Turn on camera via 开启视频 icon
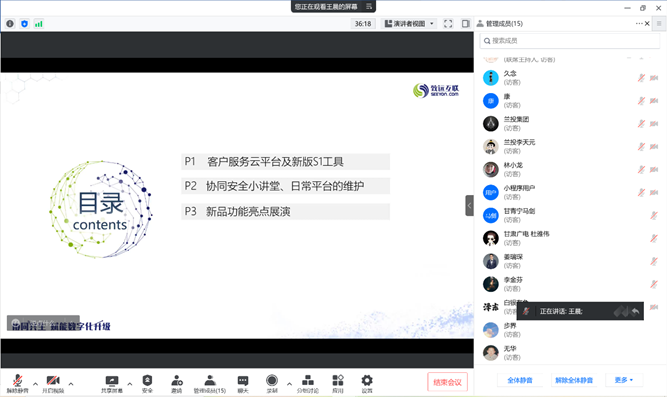The height and width of the screenshot is (397, 667). 53,383
